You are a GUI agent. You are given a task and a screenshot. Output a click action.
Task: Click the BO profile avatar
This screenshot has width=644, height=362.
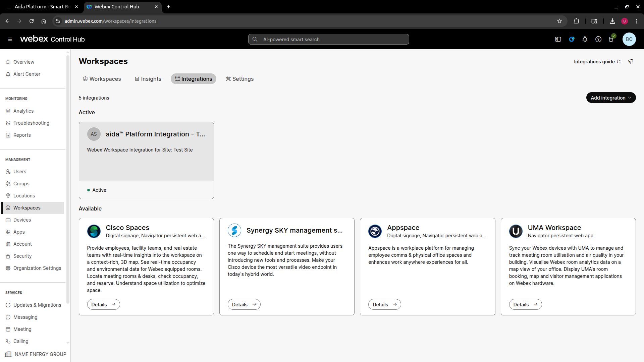point(629,39)
